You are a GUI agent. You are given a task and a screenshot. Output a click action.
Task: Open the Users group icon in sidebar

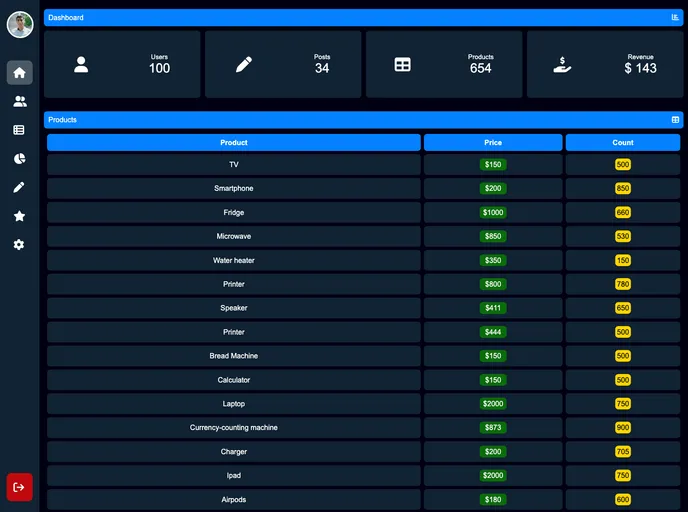tap(19, 102)
